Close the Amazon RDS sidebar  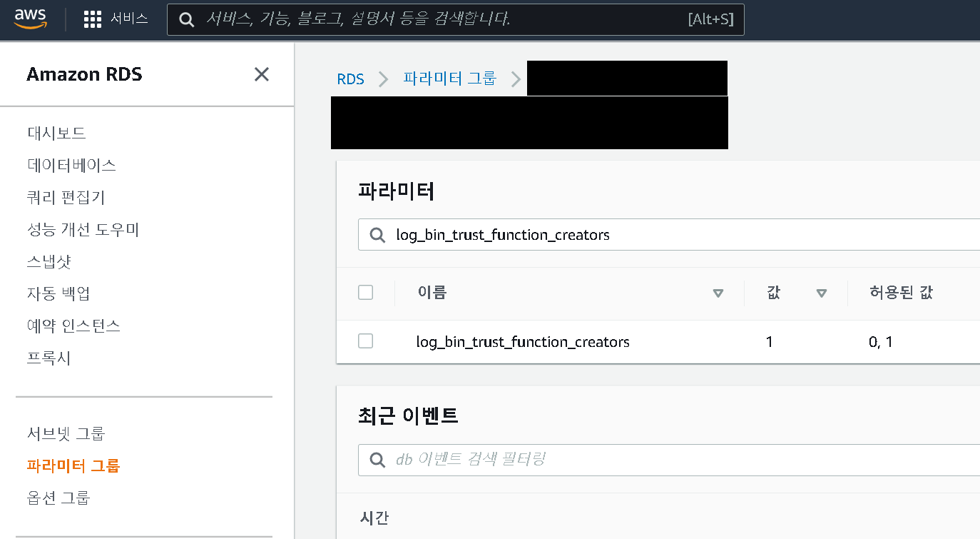click(262, 74)
